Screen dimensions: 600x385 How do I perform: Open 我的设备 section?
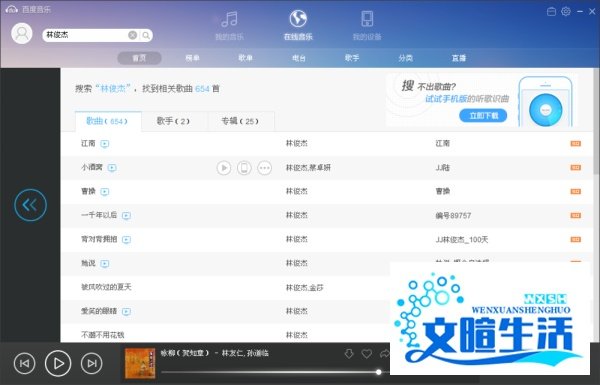point(367,26)
